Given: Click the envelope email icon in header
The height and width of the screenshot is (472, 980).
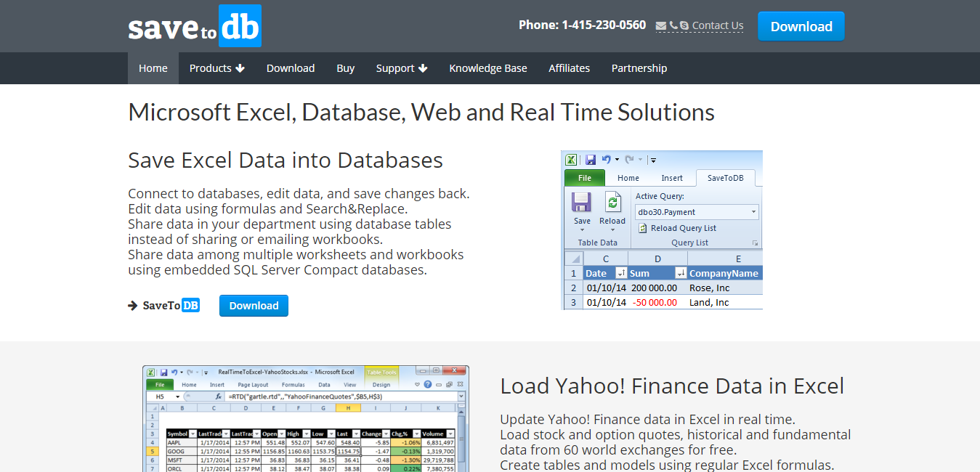Looking at the screenshot, I should (661, 26).
